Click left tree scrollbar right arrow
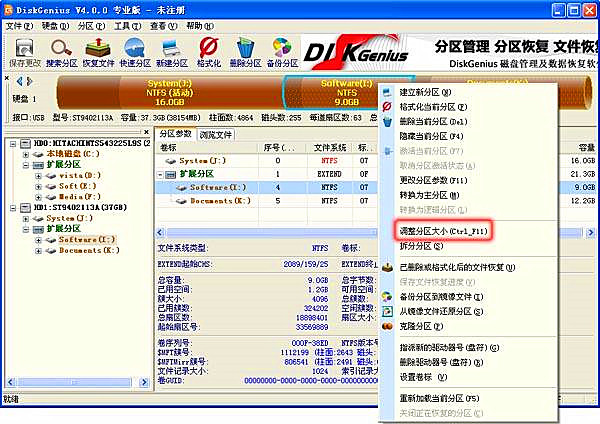 144,382
